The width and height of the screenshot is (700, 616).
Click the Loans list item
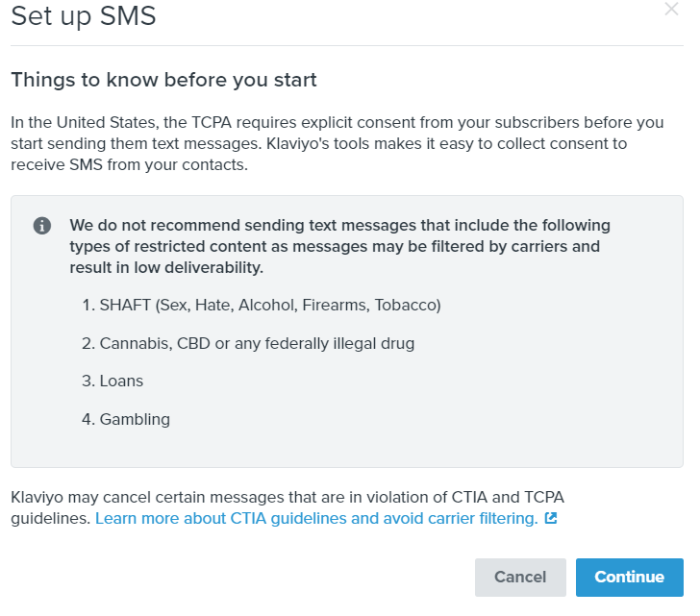click(112, 381)
